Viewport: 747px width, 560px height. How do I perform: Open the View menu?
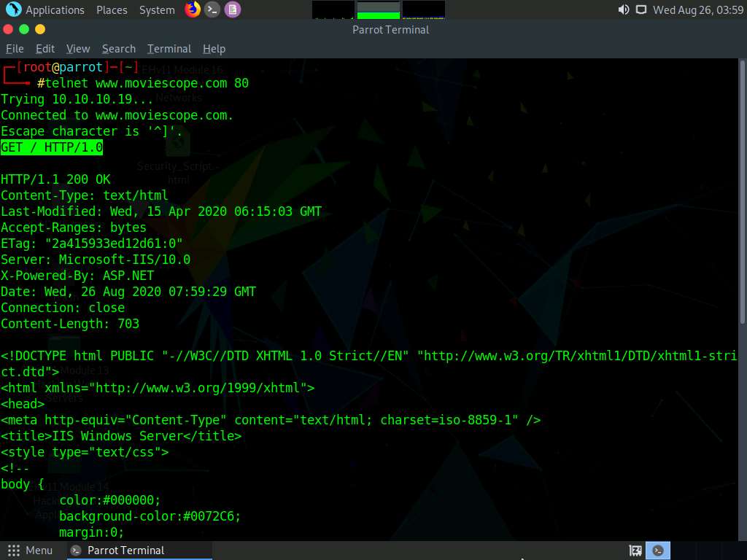78,49
